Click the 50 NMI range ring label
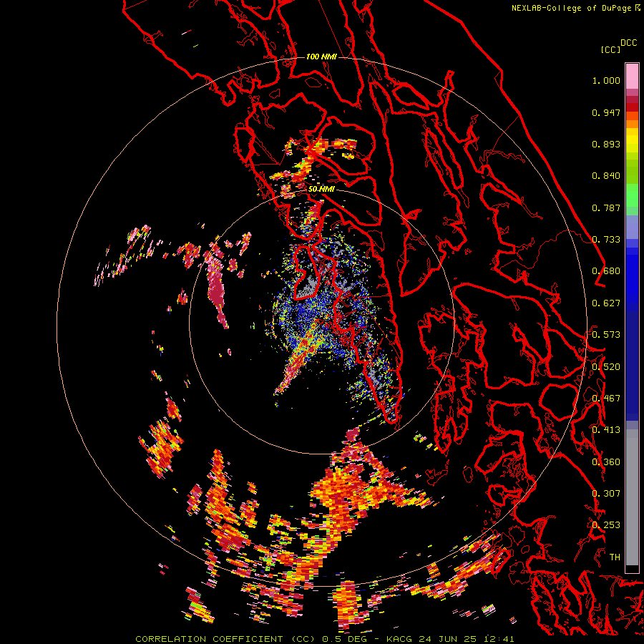Screen dimensions: 644x644 coord(321,189)
